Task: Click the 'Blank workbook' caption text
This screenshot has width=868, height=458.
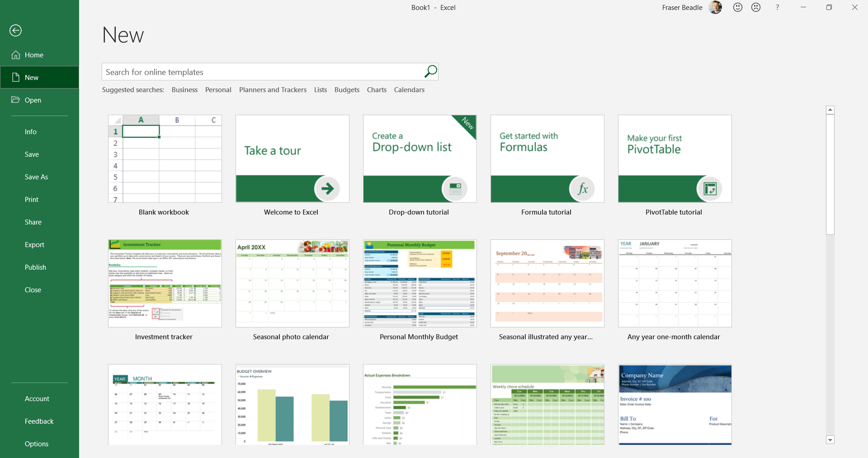Action: [164, 212]
